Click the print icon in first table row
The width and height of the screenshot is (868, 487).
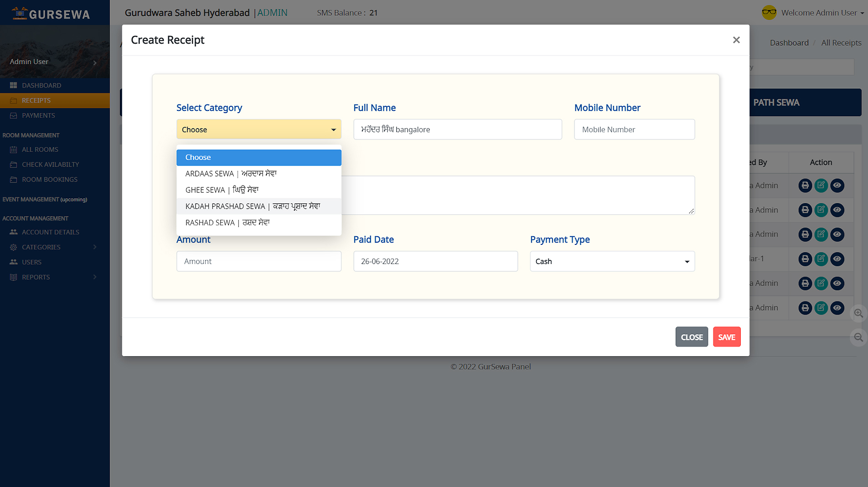point(805,186)
